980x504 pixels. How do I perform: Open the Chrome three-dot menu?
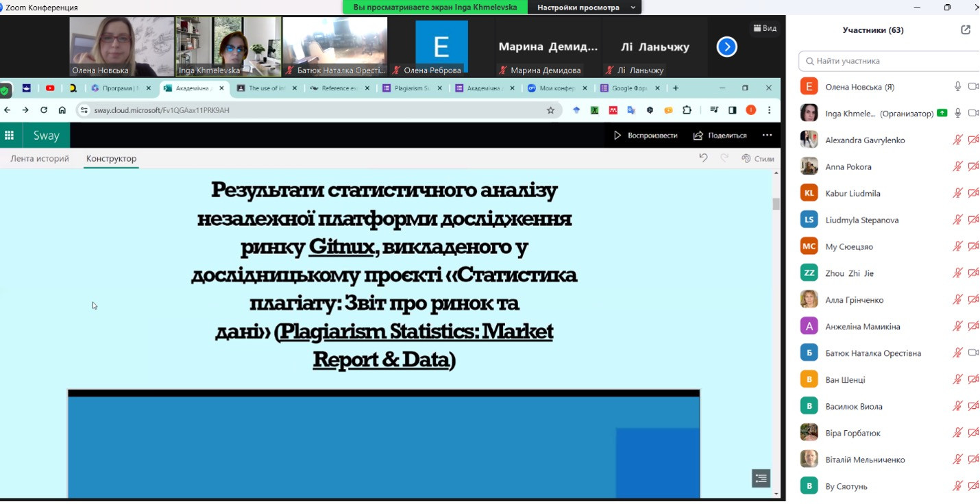pos(770,110)
